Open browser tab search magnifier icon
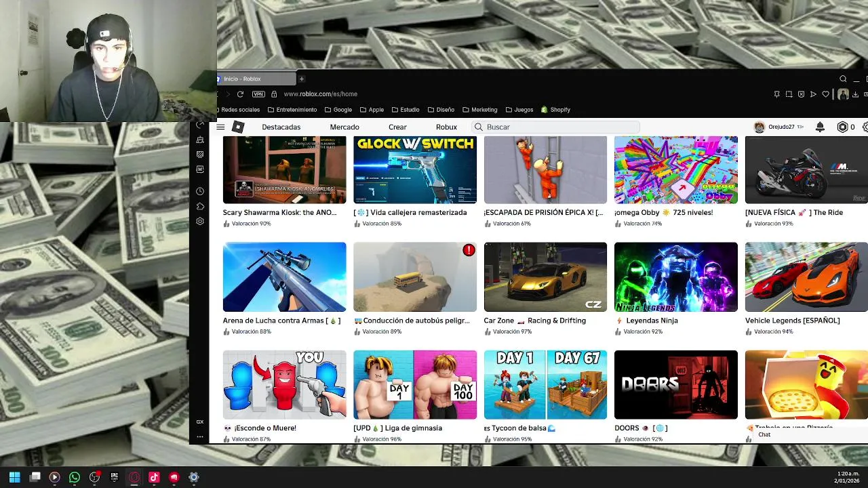 click(x=843, y=79)
